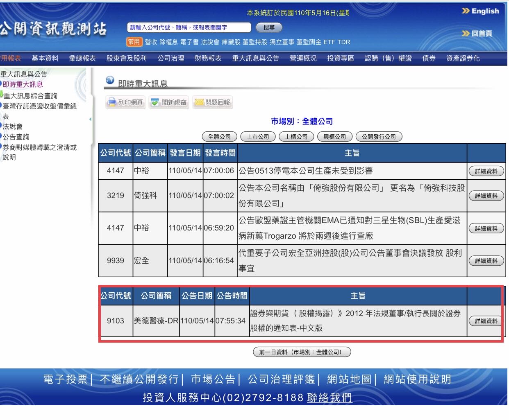Filter by 興櫃公司 market type
The height and width of the screenshot is (420, 509).
tap(334, 137)
